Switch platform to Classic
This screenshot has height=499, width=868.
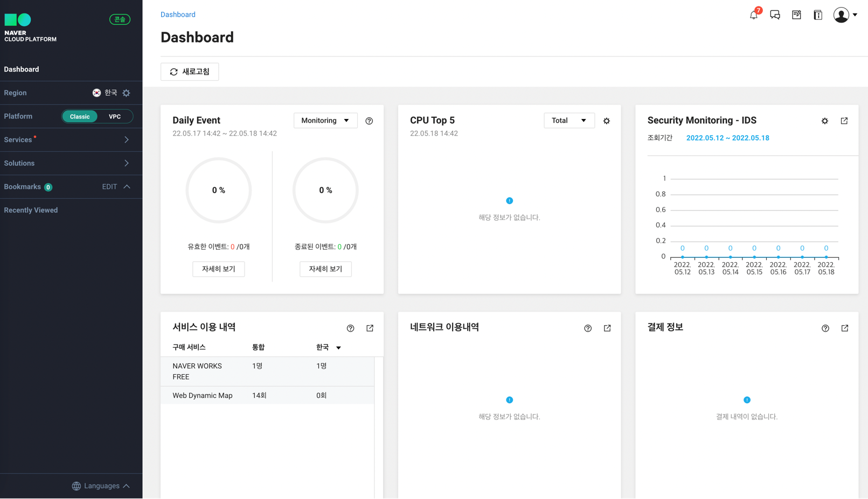pyautogui.click(x=80, y=116)
